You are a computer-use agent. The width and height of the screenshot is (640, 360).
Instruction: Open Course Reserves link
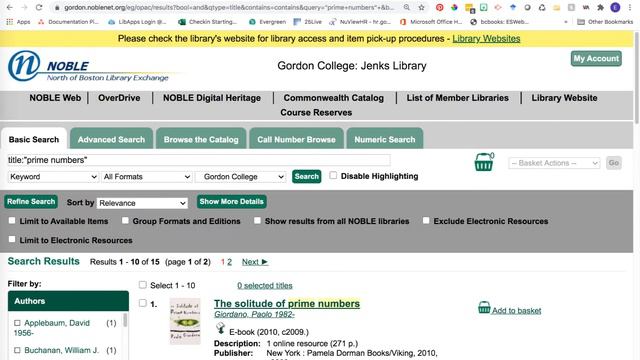click(316, 113)
